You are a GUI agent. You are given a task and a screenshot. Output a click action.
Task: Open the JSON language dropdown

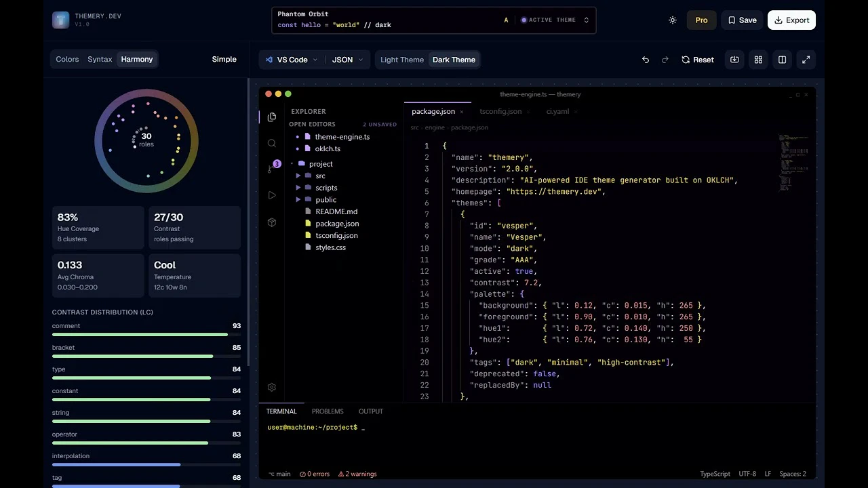[348, 60]
